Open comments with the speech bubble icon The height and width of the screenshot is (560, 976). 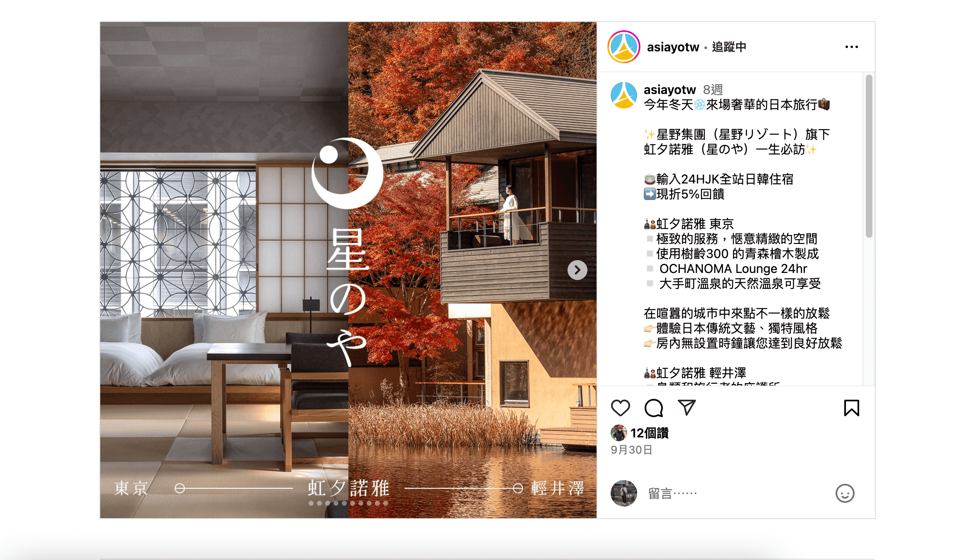click(x=654, y=408)
